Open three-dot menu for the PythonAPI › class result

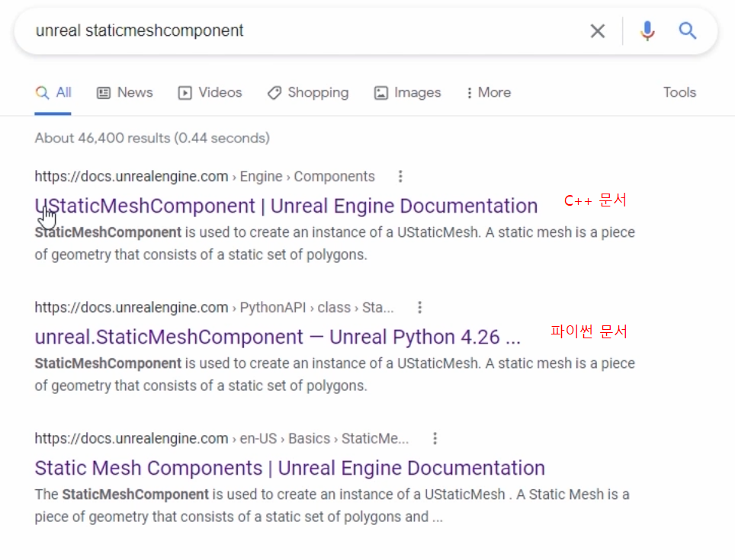coord(419,308)
